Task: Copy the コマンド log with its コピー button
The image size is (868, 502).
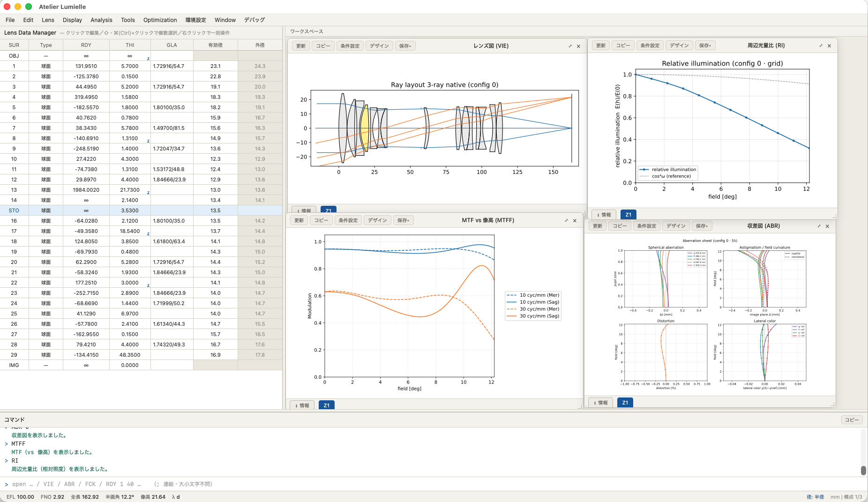Action: point(852,420)
